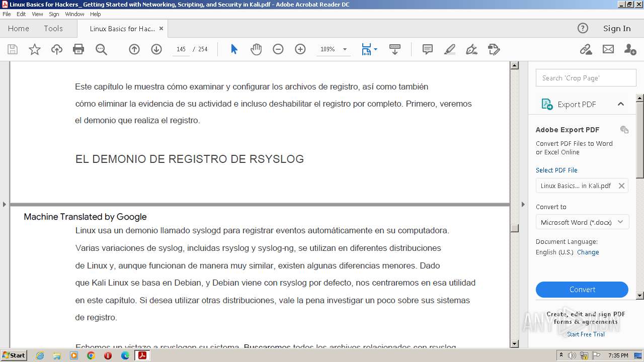Expand the left navigation pane arrow

point(5,204)
